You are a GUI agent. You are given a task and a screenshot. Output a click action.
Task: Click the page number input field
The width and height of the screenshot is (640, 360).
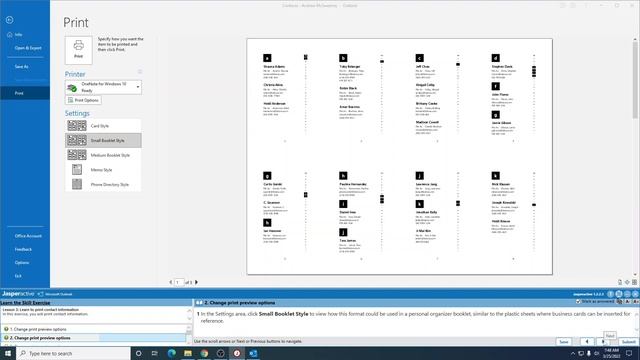[179, 282]
